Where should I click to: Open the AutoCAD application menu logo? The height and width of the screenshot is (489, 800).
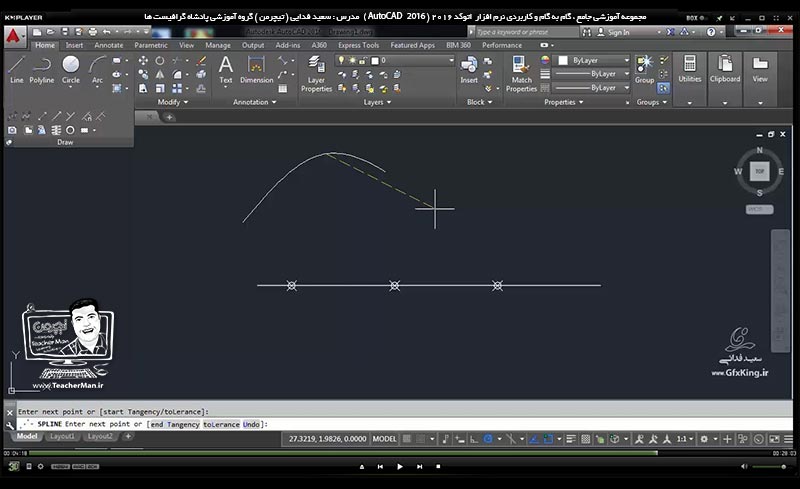click(14, 36)
